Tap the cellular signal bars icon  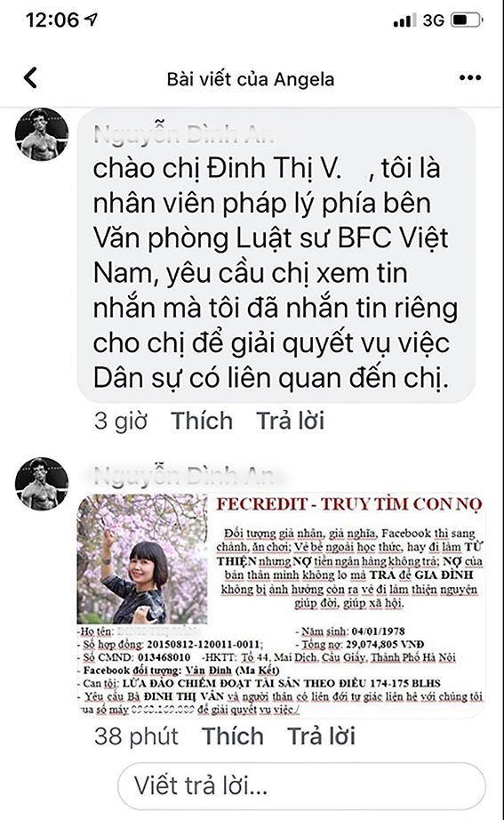[404, 20]
